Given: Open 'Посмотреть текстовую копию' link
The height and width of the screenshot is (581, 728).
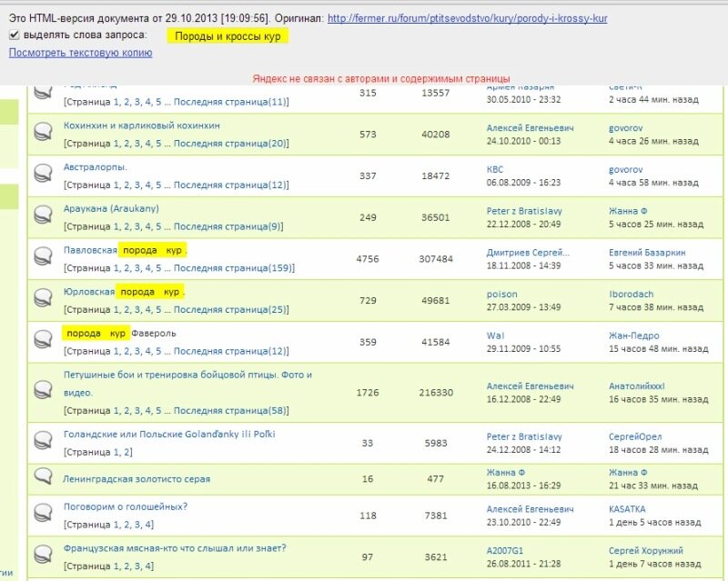Looking at the screenshot, I should click(x=80, y=53).
